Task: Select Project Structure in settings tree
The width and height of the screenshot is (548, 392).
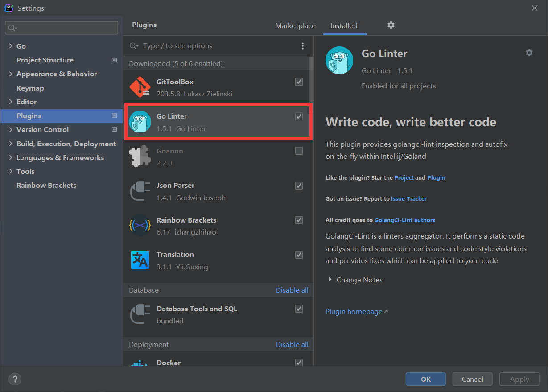Action: tap(45, 60)
